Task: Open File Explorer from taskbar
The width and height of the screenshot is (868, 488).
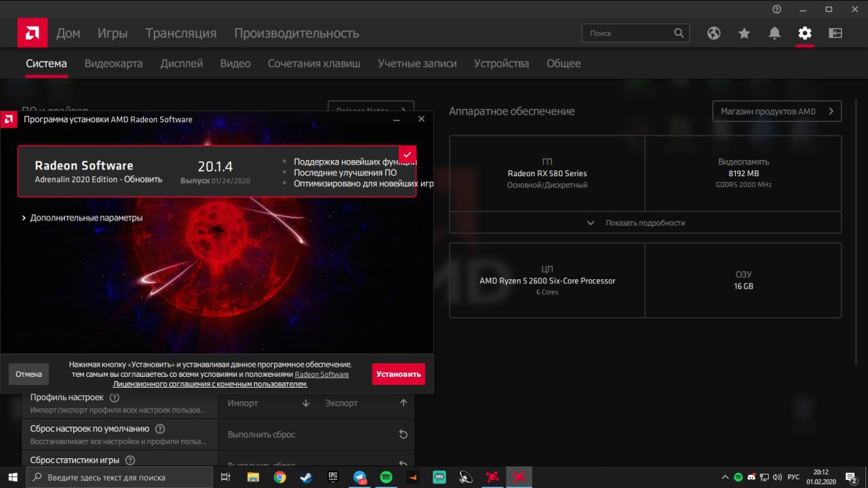Action: pos(253,477)
